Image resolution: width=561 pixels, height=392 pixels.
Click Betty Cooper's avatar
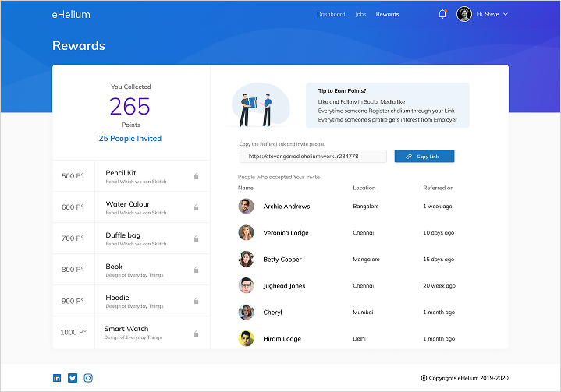click(x=246, y=259)
